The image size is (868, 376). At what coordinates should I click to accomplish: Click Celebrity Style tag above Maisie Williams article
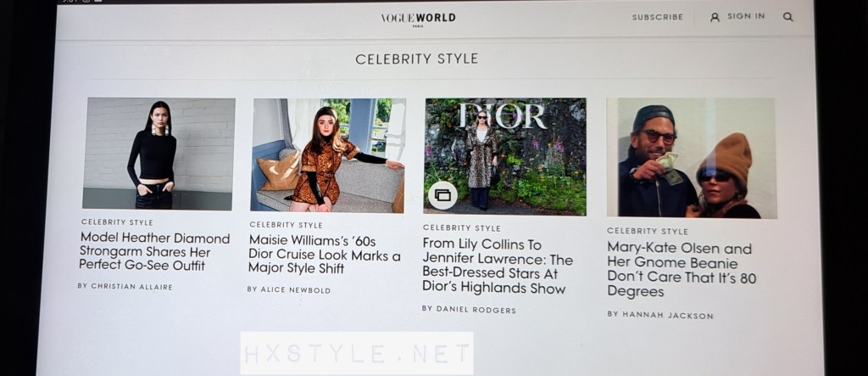[x=286, y=225]
